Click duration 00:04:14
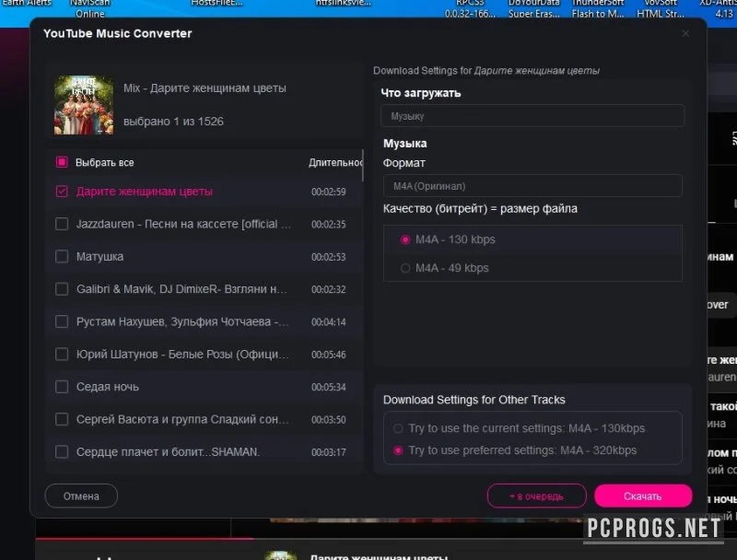 click(329, 322)
